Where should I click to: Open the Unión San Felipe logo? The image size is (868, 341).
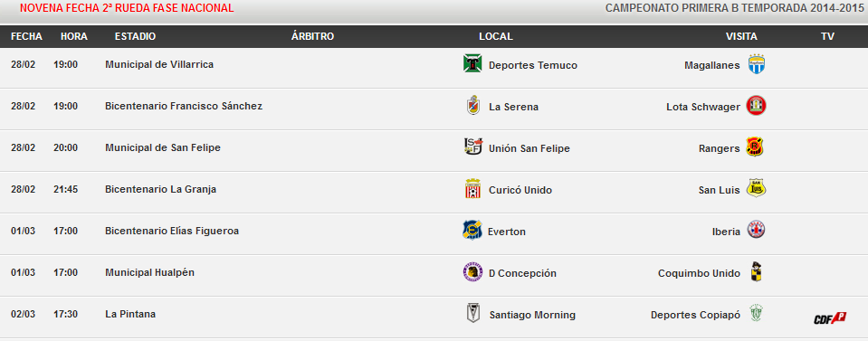pos(472,147)
